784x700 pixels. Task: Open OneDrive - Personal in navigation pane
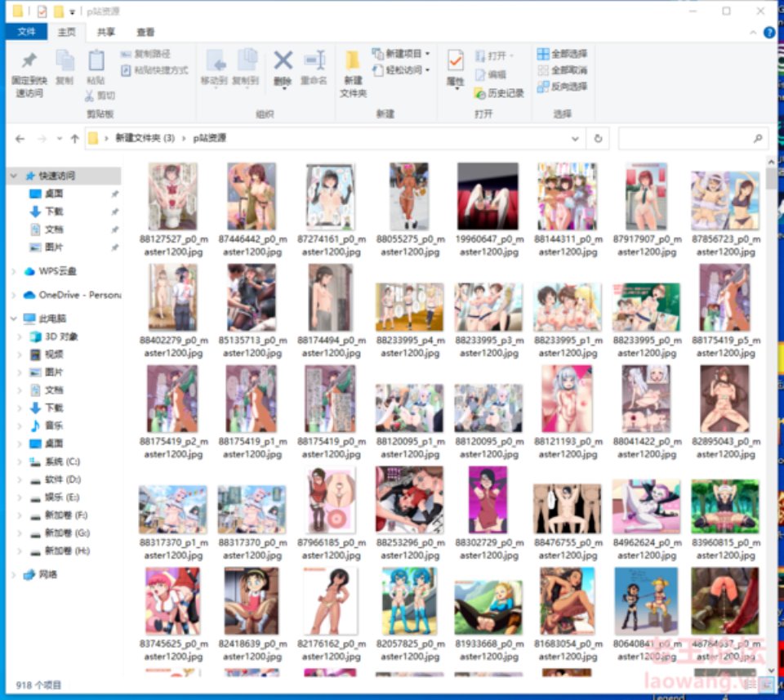[x=72, y=295]
